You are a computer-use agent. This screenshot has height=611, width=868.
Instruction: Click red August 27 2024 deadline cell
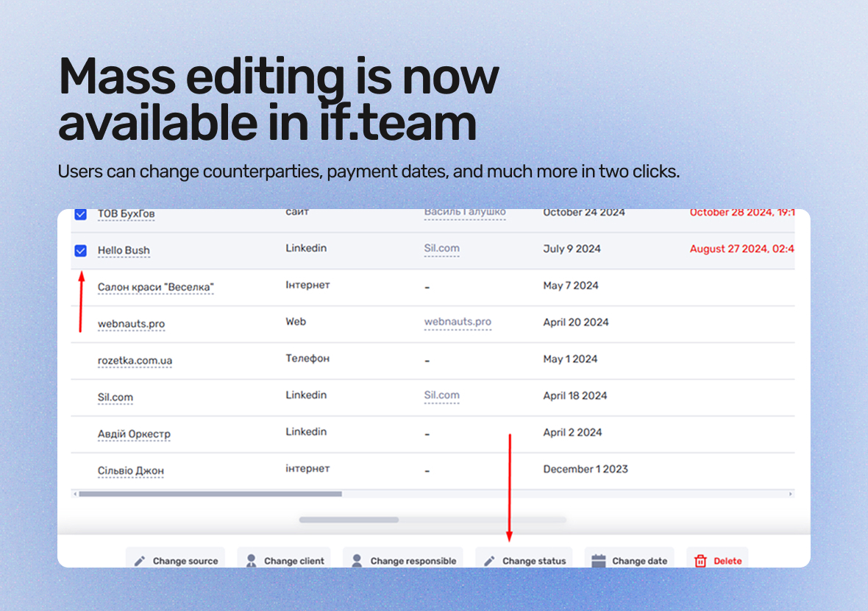coord(741,249)
